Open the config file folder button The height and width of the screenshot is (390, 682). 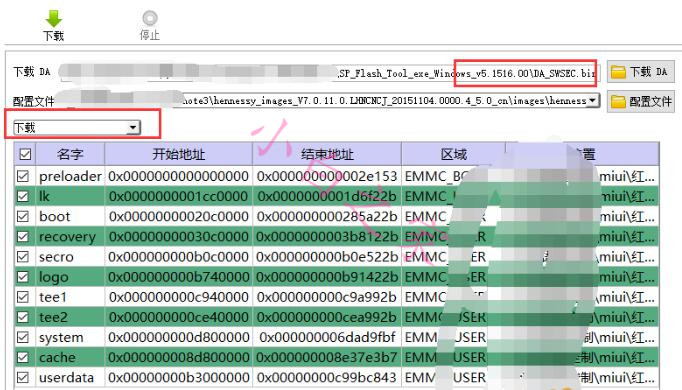pyautogui.click(x=640, y=102)
